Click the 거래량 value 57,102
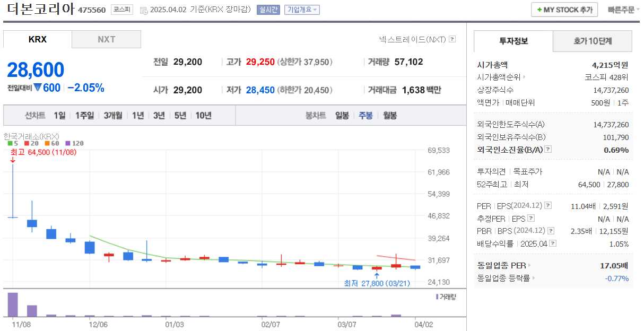This screenshot has height=331, width=644. click(x=409, y=62)
